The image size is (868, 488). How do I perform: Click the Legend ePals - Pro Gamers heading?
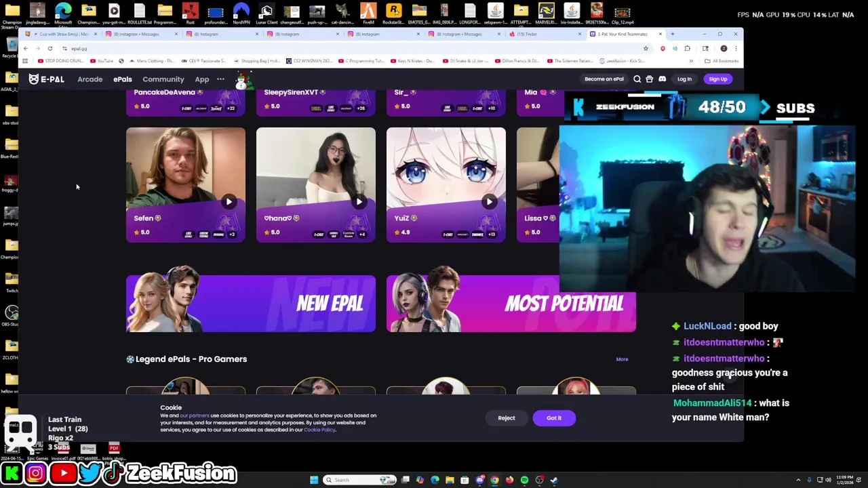click(x=191, y=359)
